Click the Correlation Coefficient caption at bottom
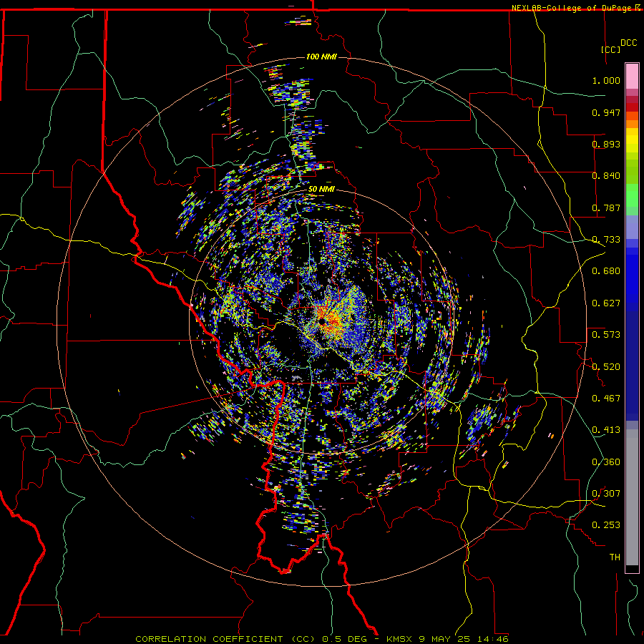Viewport: 644px width, 644px height. (x=322, y=639)
